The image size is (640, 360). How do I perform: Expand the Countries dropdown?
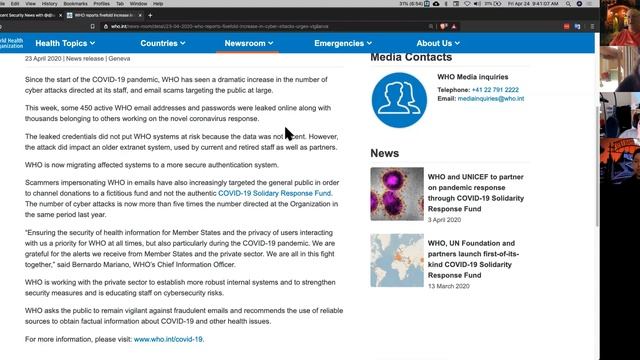click(162, 43)
